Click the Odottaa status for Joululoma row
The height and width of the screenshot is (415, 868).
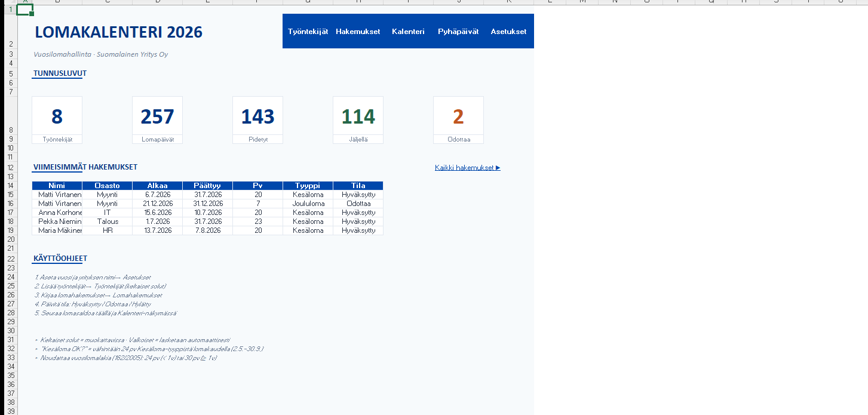(358, 204)
